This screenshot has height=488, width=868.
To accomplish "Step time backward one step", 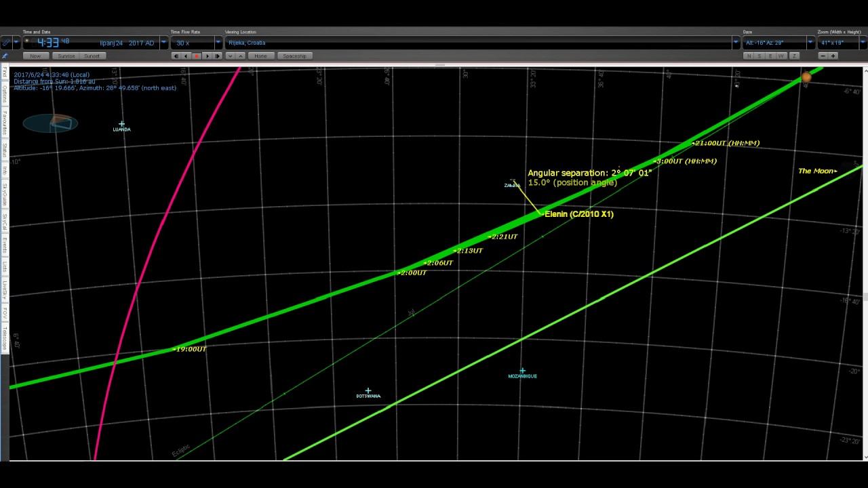I will point(176,56).
